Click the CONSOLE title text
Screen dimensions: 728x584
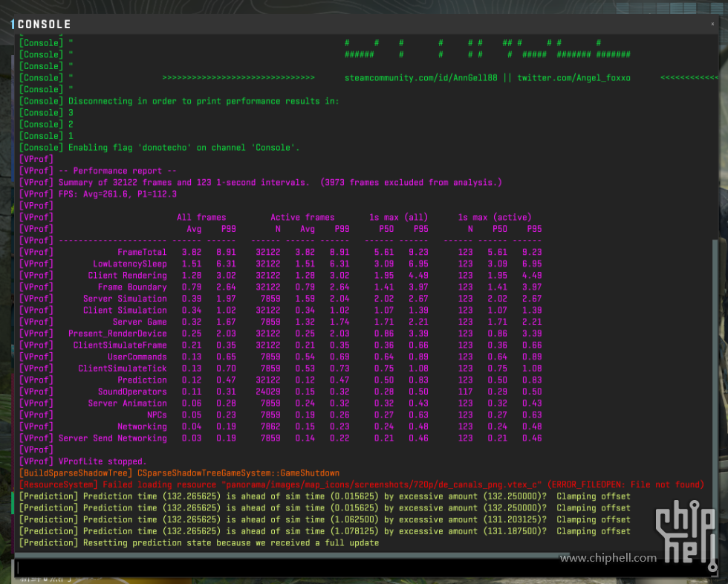click(44, 25)
